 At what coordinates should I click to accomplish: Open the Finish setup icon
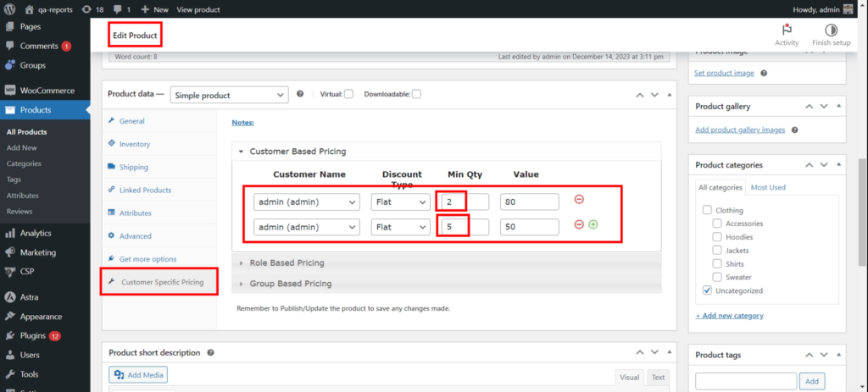coord(831,30)
